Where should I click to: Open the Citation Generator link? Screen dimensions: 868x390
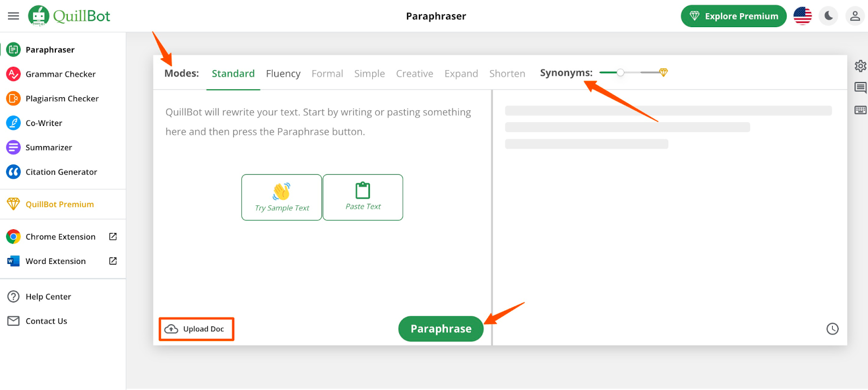[61, 172]
